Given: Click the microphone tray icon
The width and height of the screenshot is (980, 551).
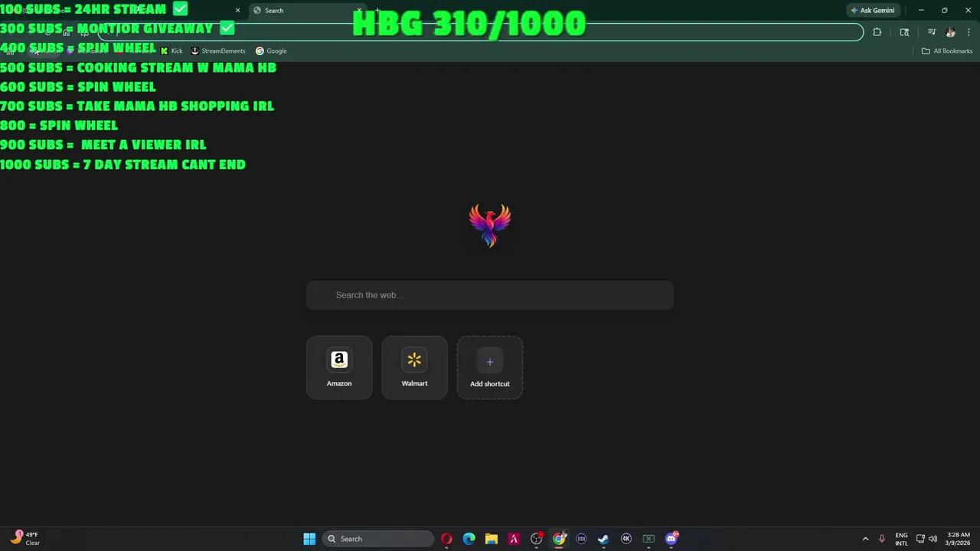Looking at the screenshot, I should tap(882, 539).
